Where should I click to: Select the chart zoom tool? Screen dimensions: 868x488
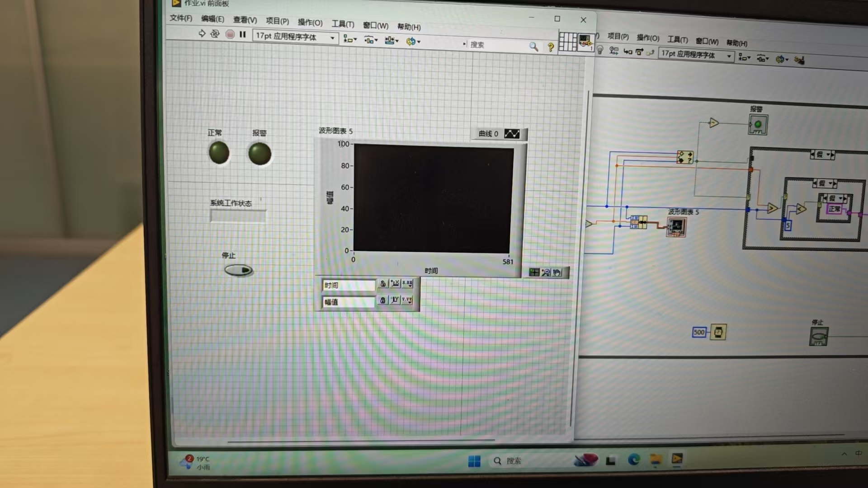546,272
